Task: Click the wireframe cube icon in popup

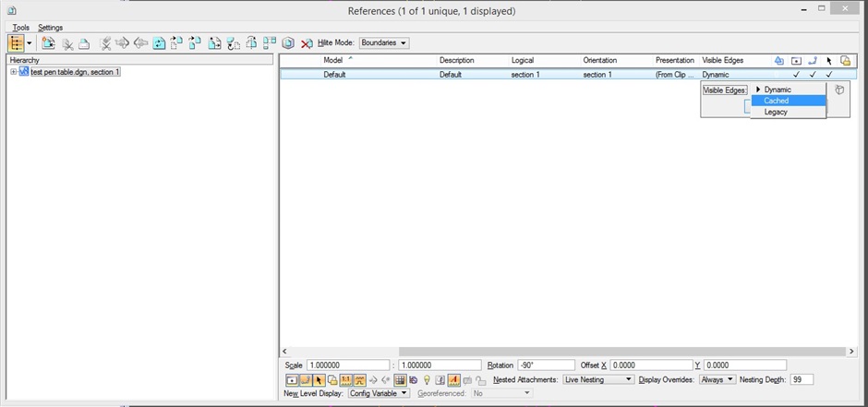Action: point(839,90)
